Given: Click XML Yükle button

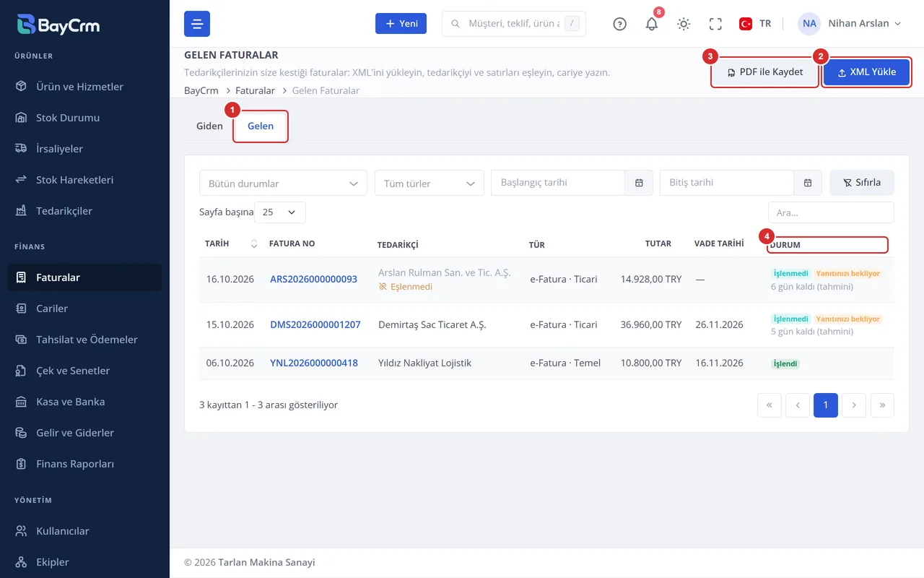Looking at the screenshot, I should pyautogui.click(x=866, y=72).
